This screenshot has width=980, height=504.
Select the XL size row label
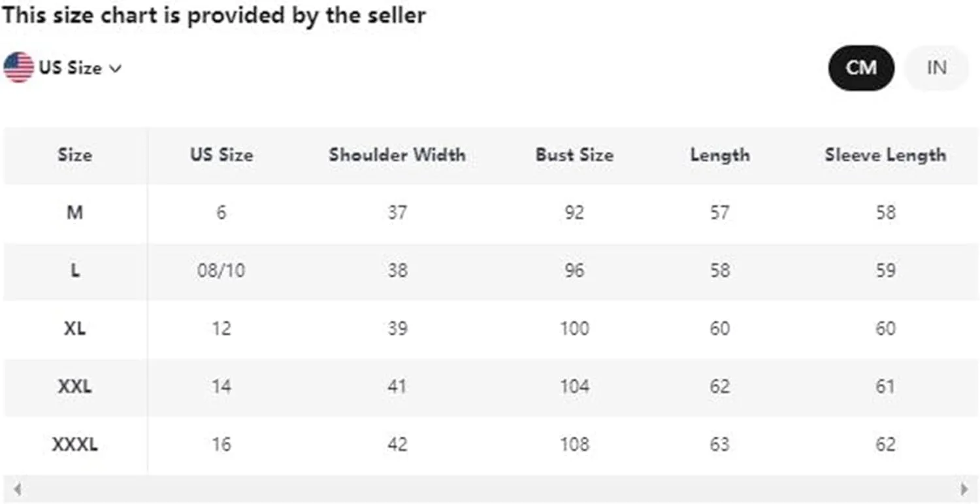coord(74,328)
